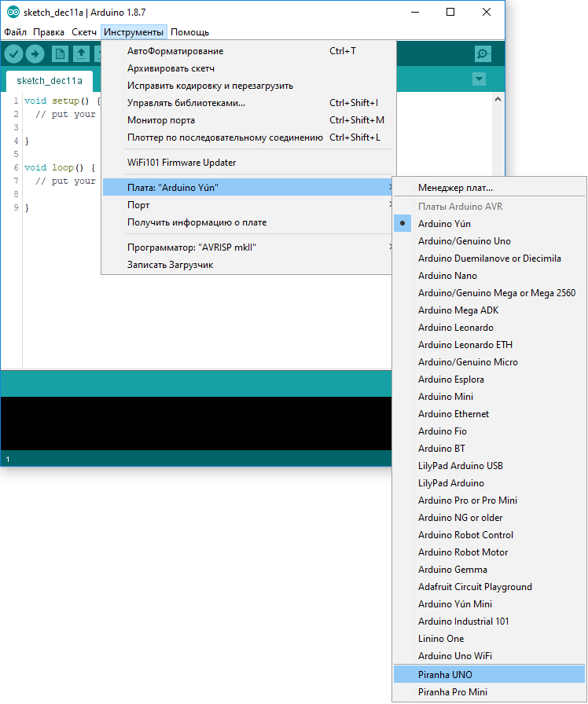The height and width of the screenshot is (704, 588).
Task: Open Менеджер плат... in the submenu
Action: [x=489, y=188]
